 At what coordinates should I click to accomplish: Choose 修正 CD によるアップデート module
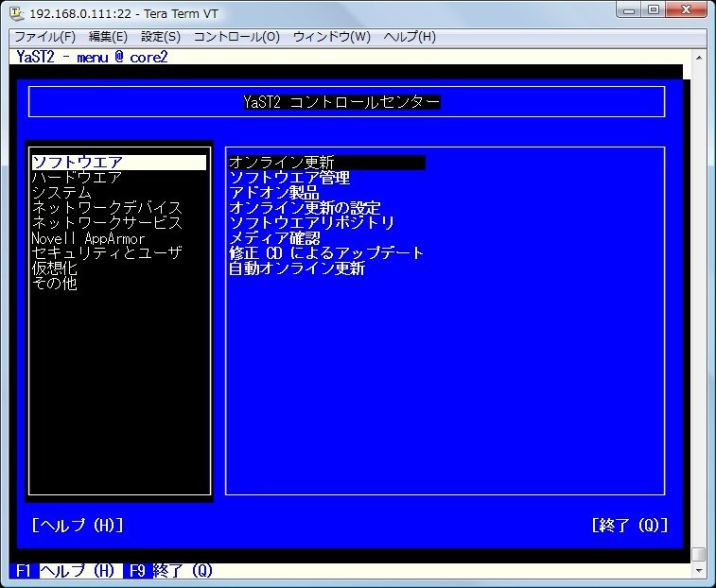click(x=326, y=253)
